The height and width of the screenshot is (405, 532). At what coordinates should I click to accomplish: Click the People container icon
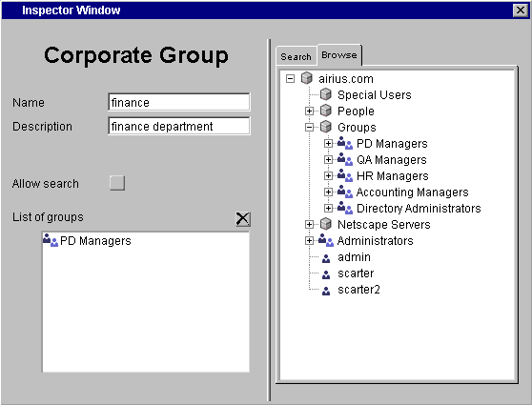point(326,111)
